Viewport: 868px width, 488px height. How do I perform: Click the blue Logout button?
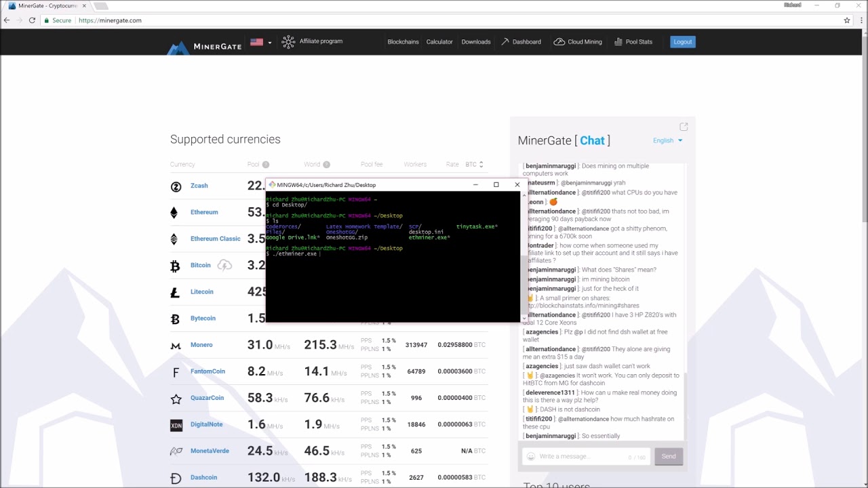tap(683, 42)
